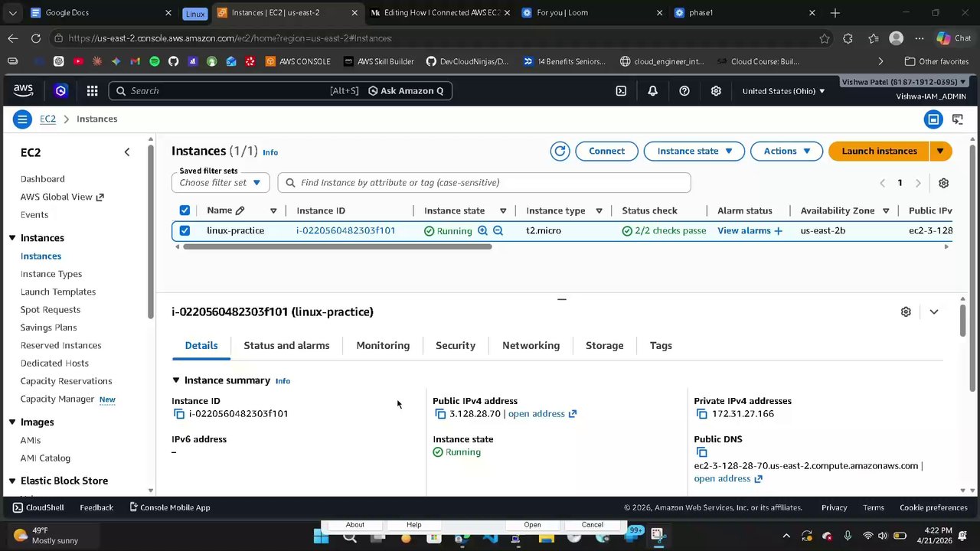The height and width of the screenshot is (551, 980).
Task: Open the AWS home logo
Action: [24, 90]
